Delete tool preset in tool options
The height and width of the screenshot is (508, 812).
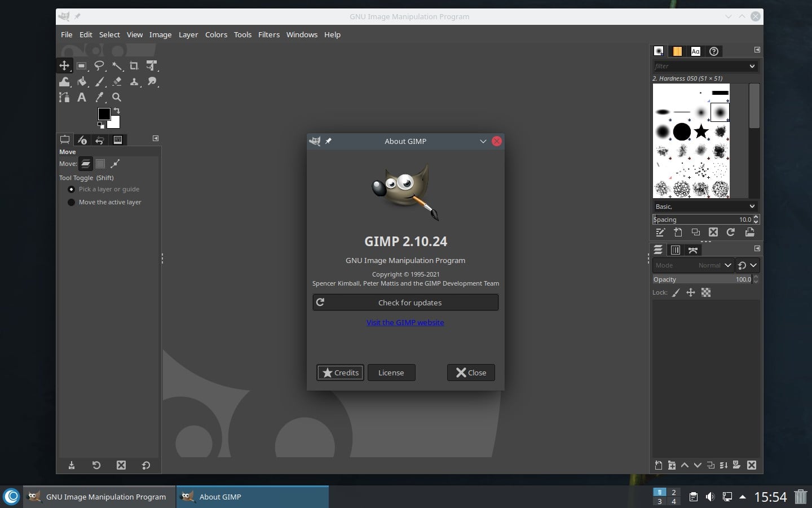121,465
